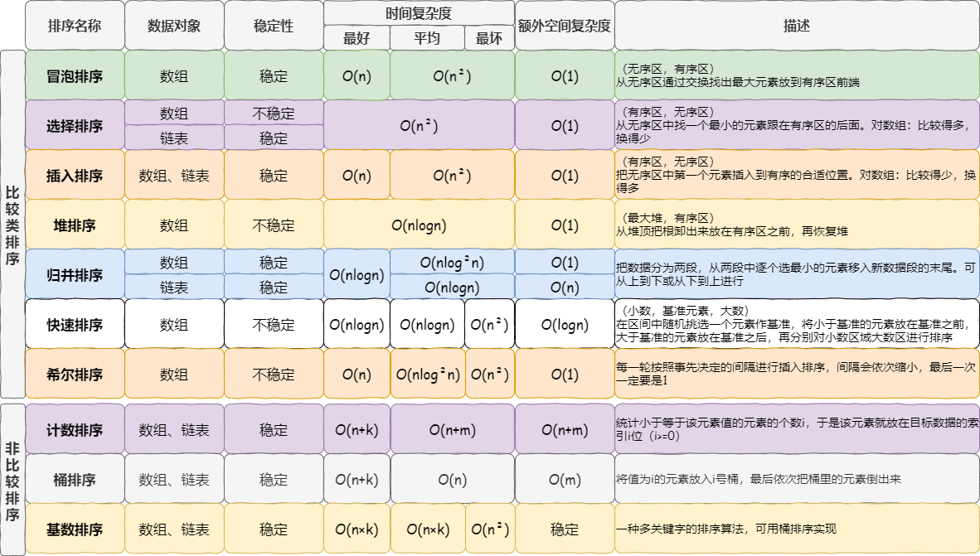The width and height of the screenshot is (980, 556).
Task: Click the 平均 sub-header cell
Action: [427, 38]
